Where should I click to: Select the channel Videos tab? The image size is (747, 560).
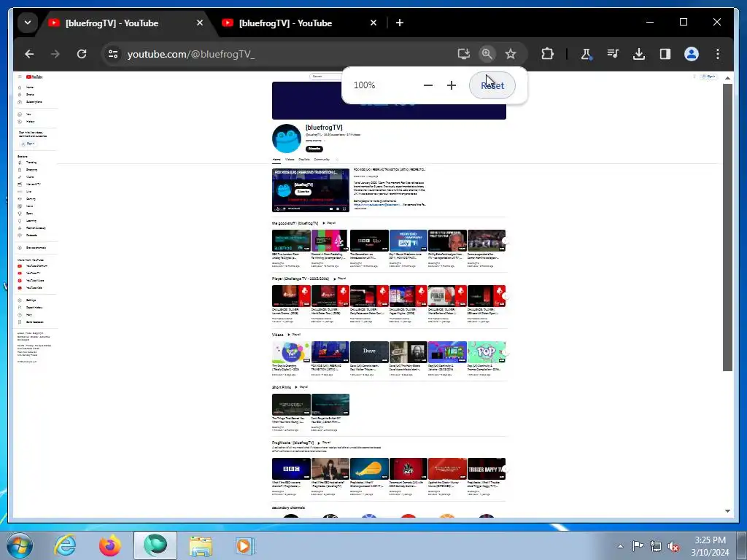click(x=290, y=160)
